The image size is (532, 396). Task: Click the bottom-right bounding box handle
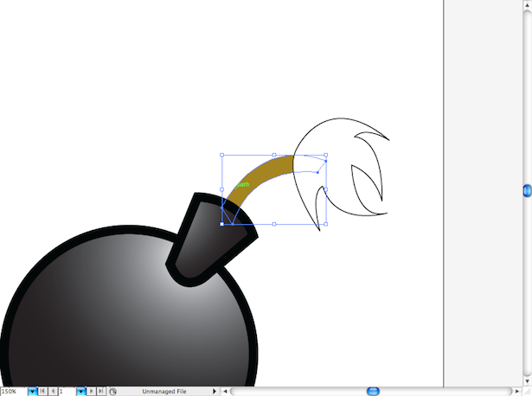coord(326,224)
